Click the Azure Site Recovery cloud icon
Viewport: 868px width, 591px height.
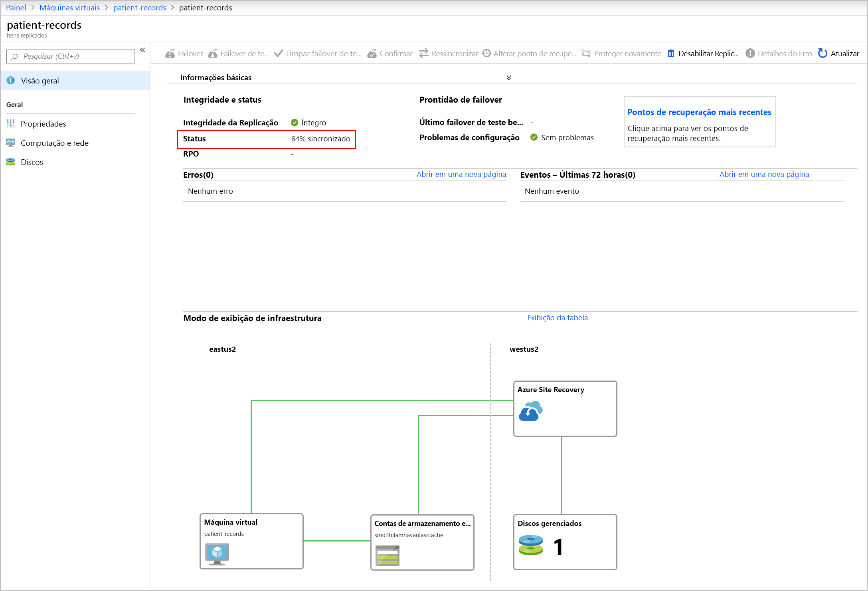pyautogui.click(x=531, y=411)
